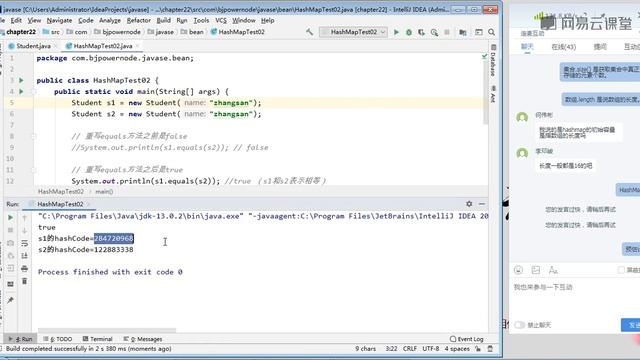Image resolution: width=640 pixels, height=360 pixels.
Task: Open the Database side tool window
Action: (x=493, y=61)
